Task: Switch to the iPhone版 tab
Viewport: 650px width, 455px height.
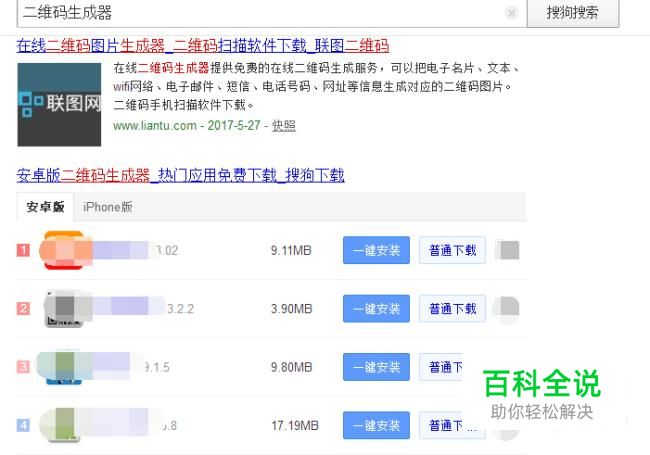Action: tap(107, 206)
